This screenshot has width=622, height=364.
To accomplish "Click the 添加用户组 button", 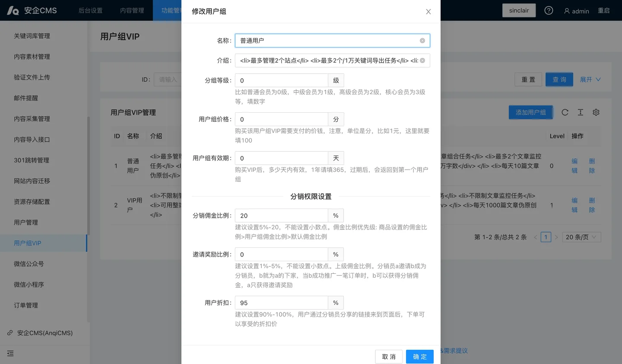I will click(530, 112).
